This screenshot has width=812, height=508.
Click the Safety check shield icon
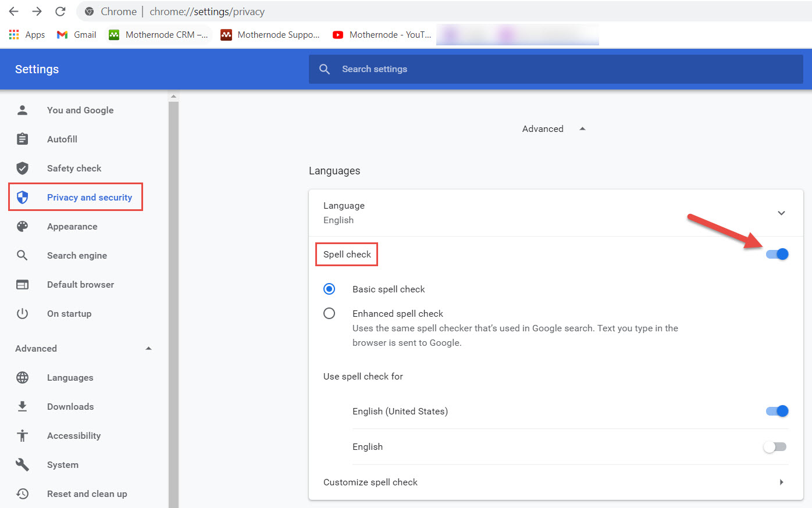[x=22, y=168]
